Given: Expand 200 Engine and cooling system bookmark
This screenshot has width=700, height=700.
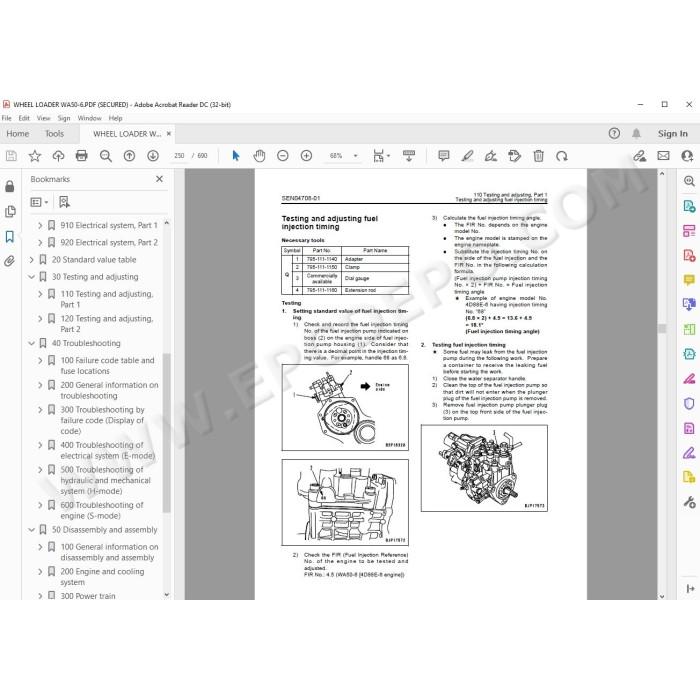Looking at the screenshot, I should click(40, 571).
